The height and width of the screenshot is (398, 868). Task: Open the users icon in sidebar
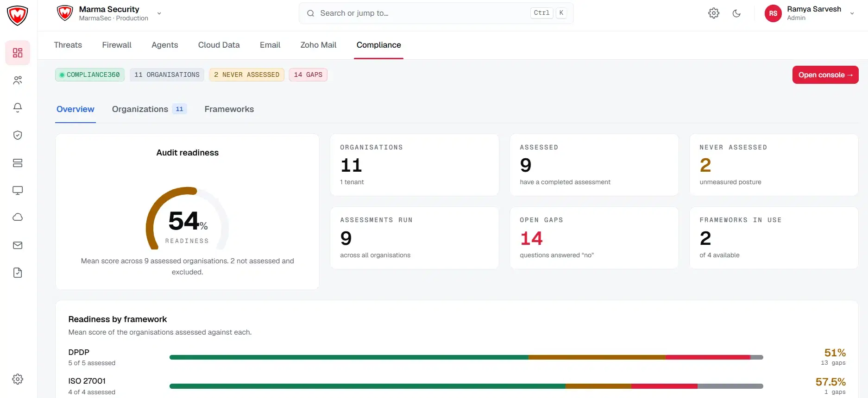pyautogui.click(x=18, y=81)
